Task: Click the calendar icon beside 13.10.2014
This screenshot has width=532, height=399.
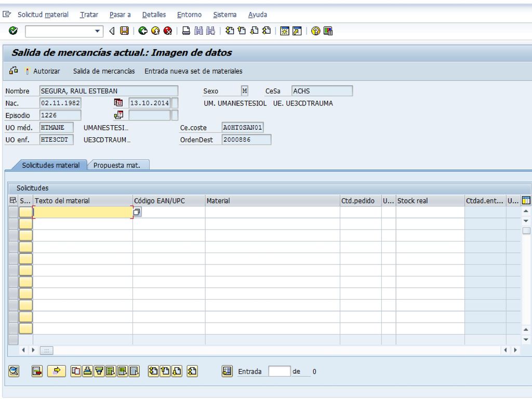Action: [118, 102]
